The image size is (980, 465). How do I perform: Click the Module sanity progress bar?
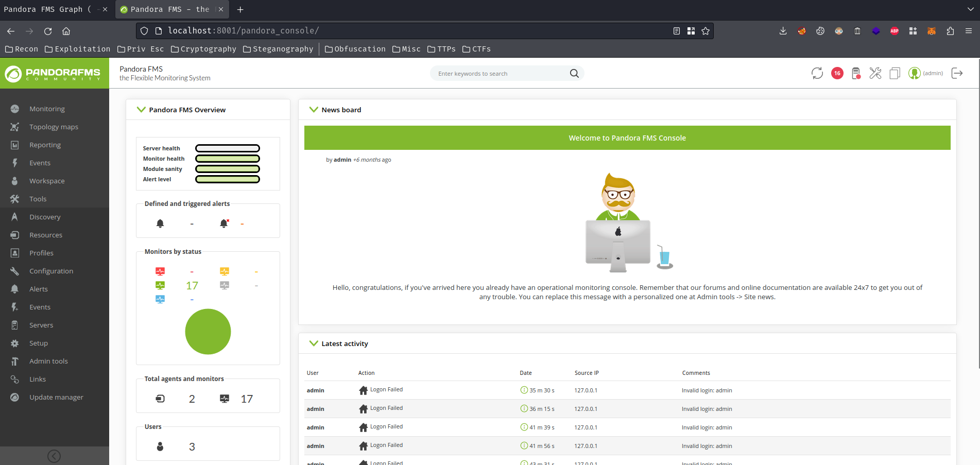click(x=228, y=169)
